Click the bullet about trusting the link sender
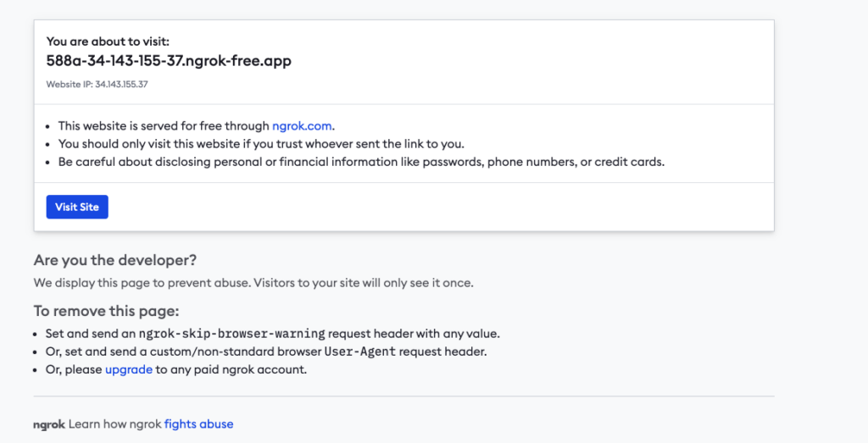Viewport: 868px width, 443px height. 261,144
